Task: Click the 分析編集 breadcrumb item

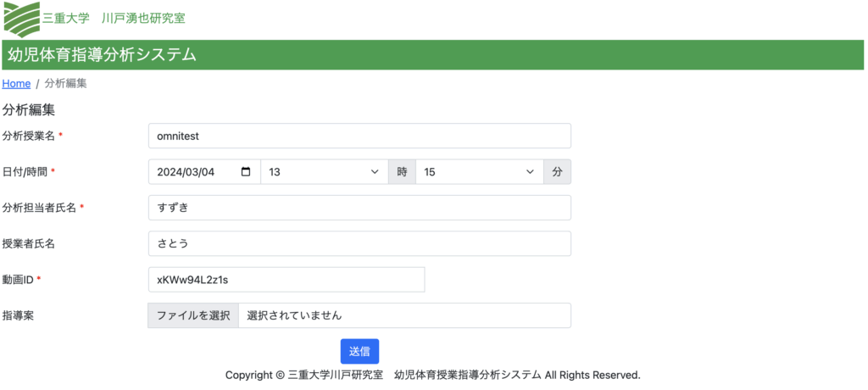Action: pyautogui.click(x=65, y=84)
